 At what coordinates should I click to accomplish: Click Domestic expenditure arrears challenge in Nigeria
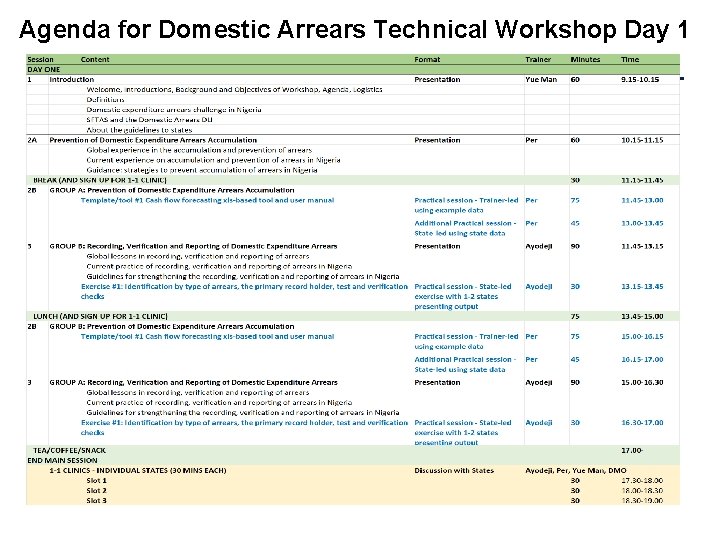click(174, 110)
